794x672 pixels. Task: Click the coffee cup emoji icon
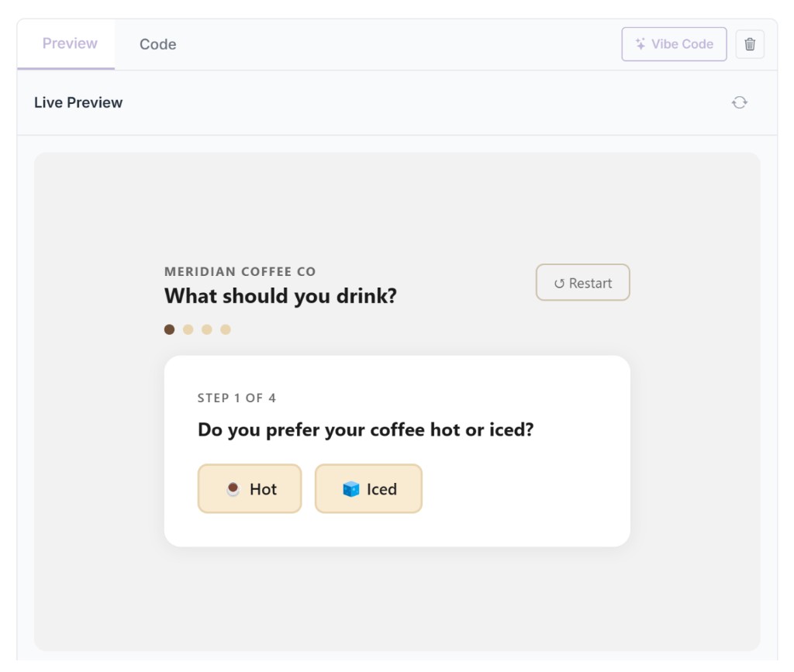point(233,489)
